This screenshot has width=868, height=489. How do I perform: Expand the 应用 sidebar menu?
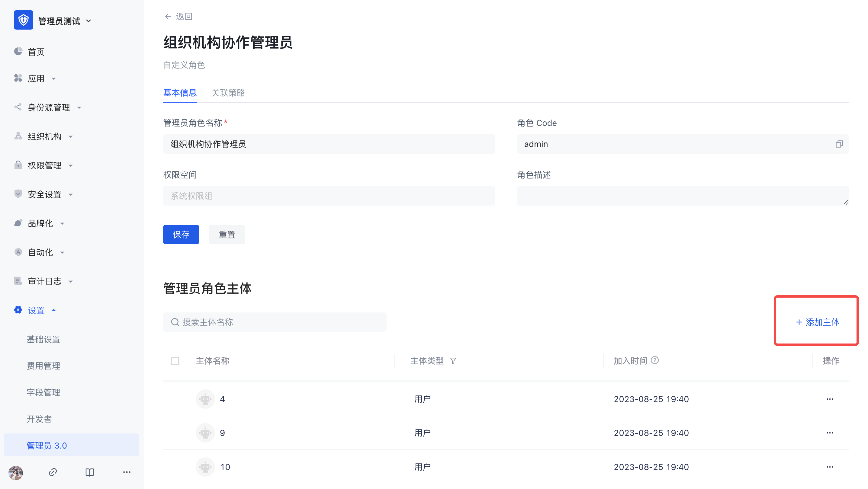pyautogui.click(x=36, y=78)
